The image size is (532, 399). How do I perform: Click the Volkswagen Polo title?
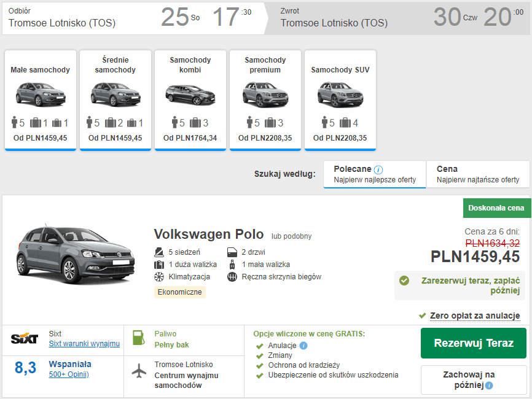point(209,234)
